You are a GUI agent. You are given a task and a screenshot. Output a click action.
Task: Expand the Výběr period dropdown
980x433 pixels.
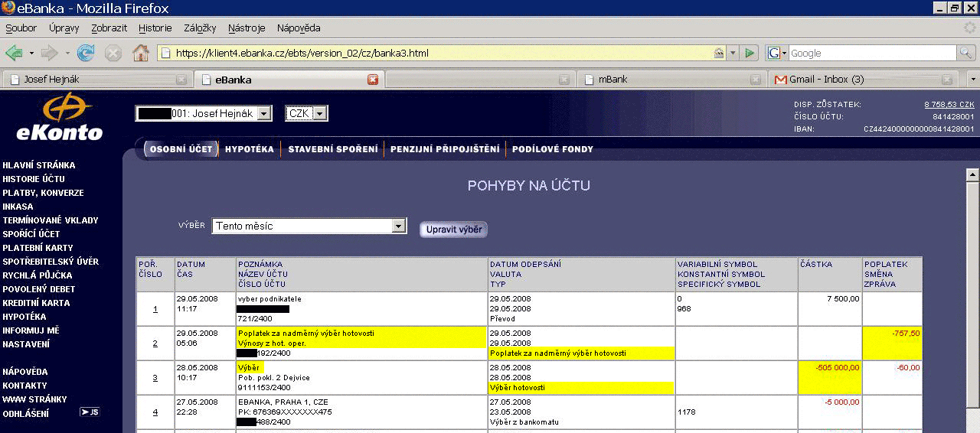398,226
